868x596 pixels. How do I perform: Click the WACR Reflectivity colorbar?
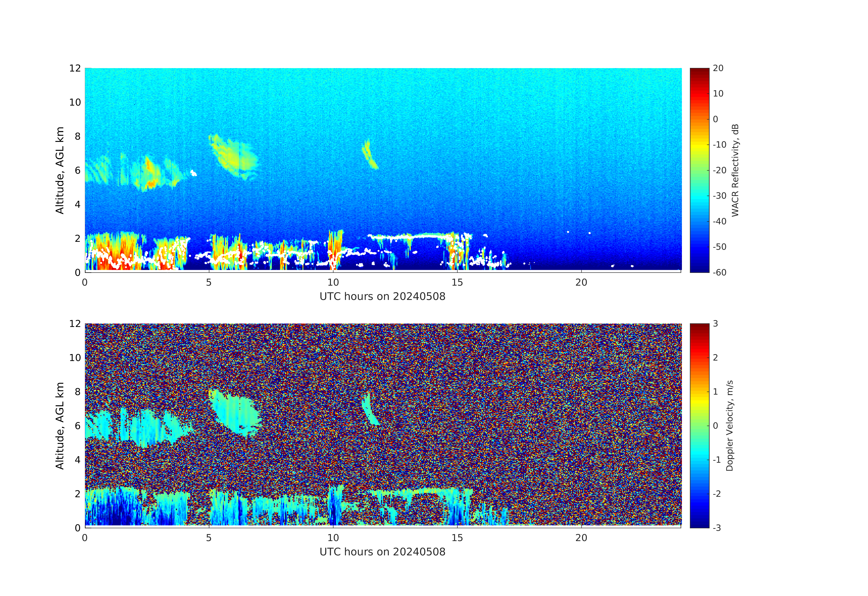(x=699, y=170)
